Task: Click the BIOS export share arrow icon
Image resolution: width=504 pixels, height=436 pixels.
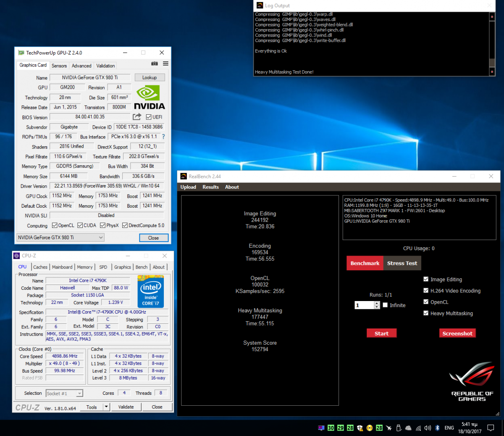Action: (x=137, y=117)
